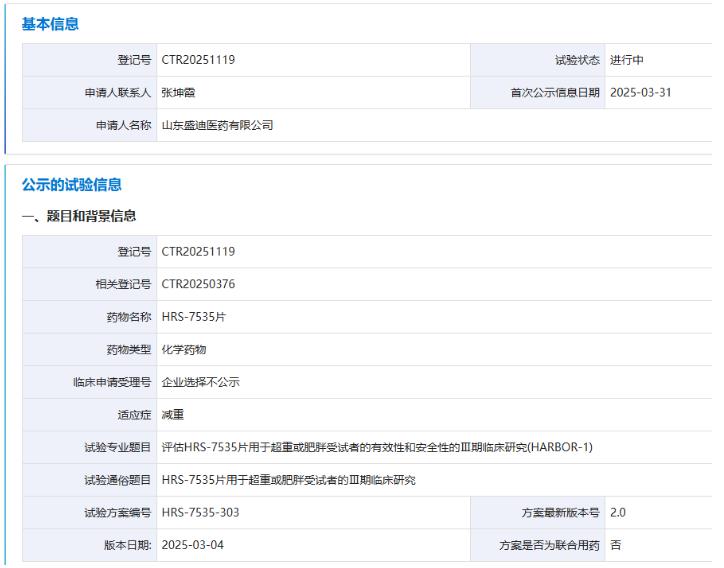Select the applicant contact name 张坤霞
Image resolution: width=724 pixels, height=568 pixels.
pos(180,93)
